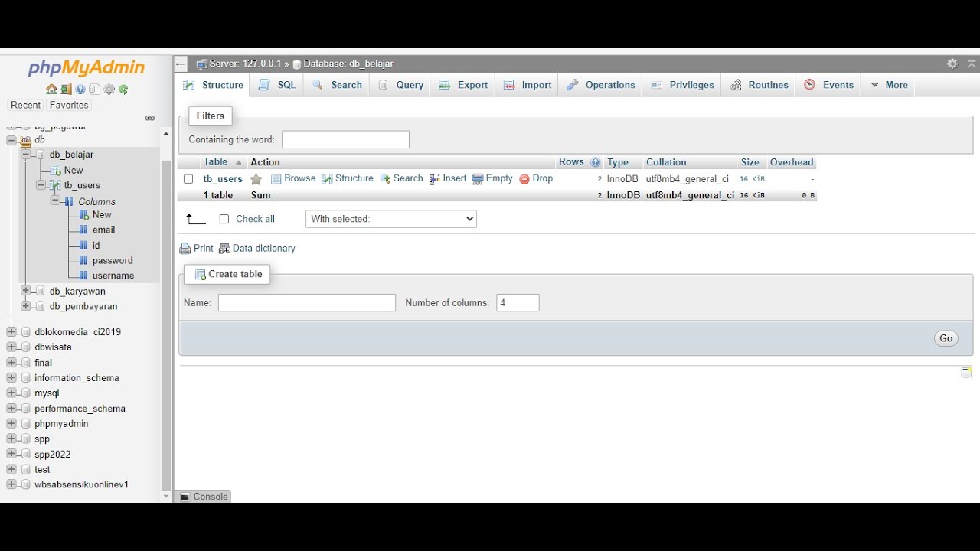
Task: Click the test database cylinder icon
Action: pyautogui.click(x=25, y=470)
